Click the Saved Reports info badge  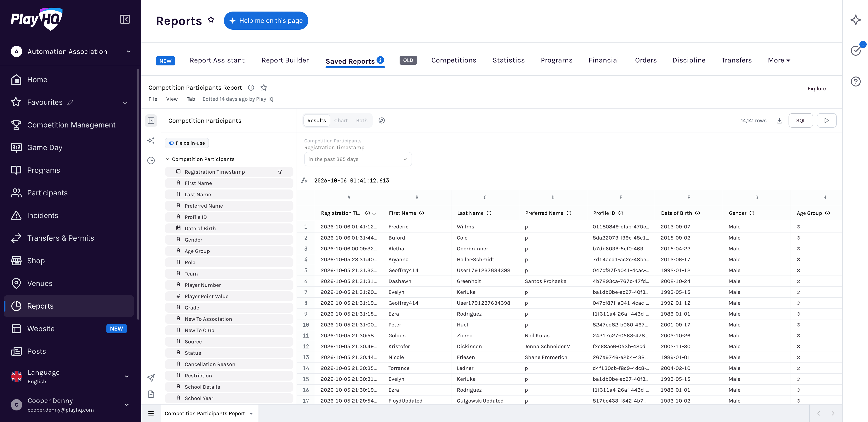point(380,60)
